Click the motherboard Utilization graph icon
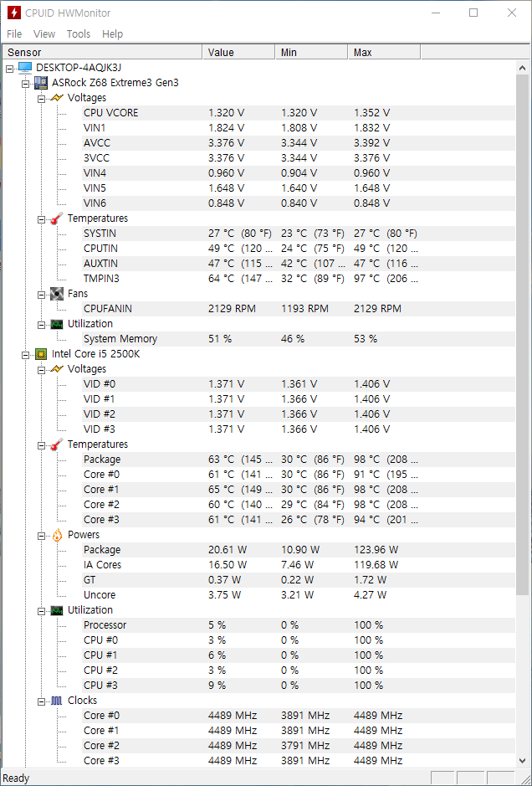The width and height of the screenshot is (532, 786). point(57,324)
